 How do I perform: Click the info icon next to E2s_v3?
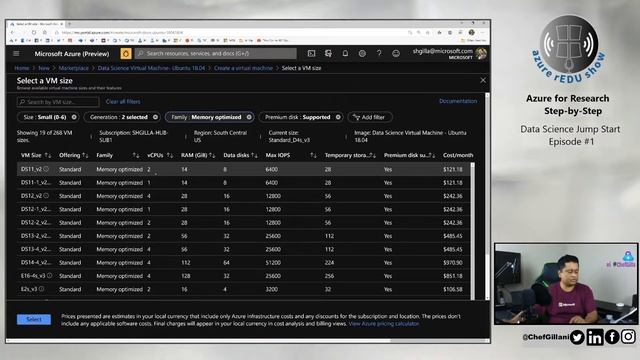point(41,289)
